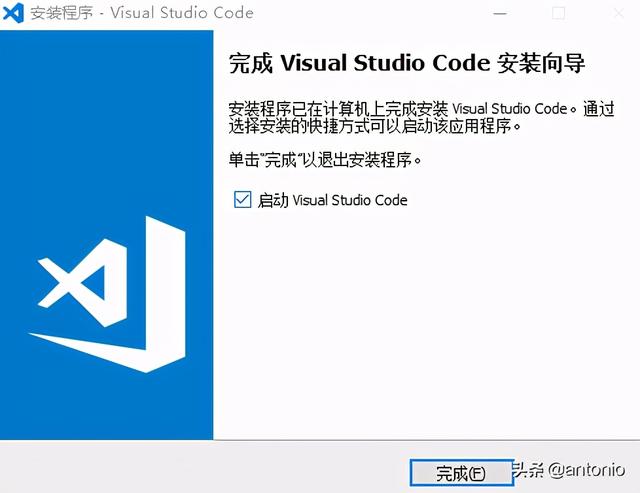640x493 pixels.
Task: Click the 启动 Visual Studio Code label
Action: click(x=333, y=200)
